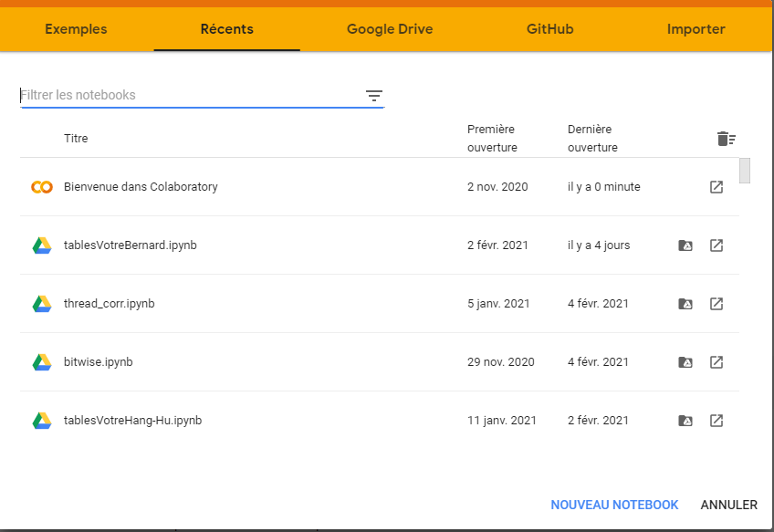Show tablesVotreHang-Hu.ipynb in Google Drive

coord(685,421)
